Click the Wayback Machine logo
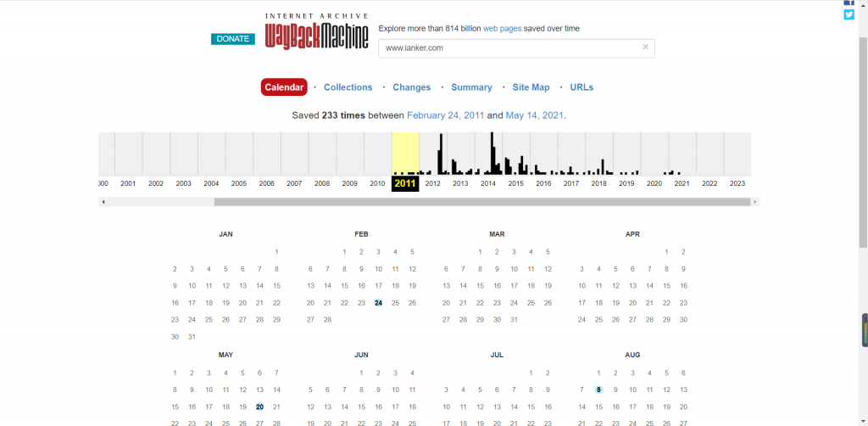The height and width of the screenshot is (426, 868). pyautogui.click(x=317, y=31)
